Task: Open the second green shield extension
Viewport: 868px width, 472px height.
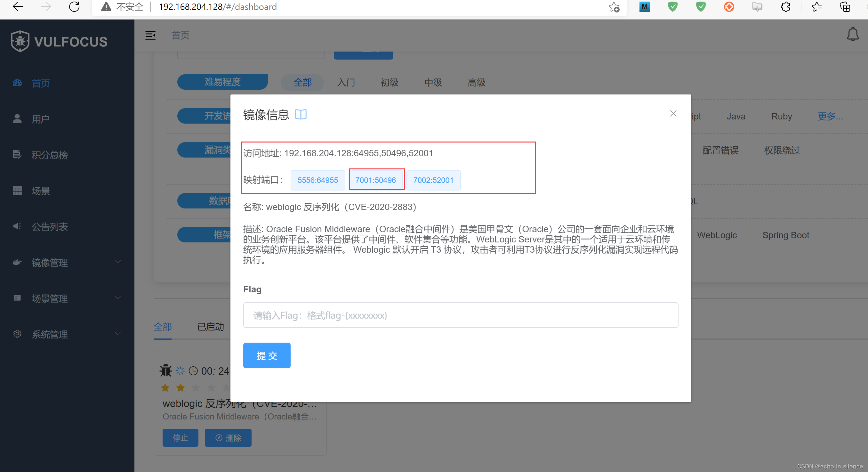Action: click(x=701, y=7)
